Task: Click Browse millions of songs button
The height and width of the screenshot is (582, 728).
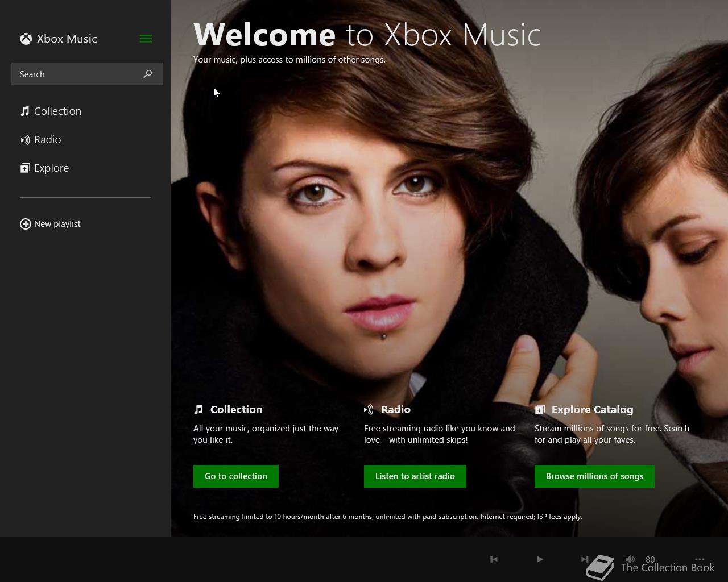Action: tap(594, 476)
